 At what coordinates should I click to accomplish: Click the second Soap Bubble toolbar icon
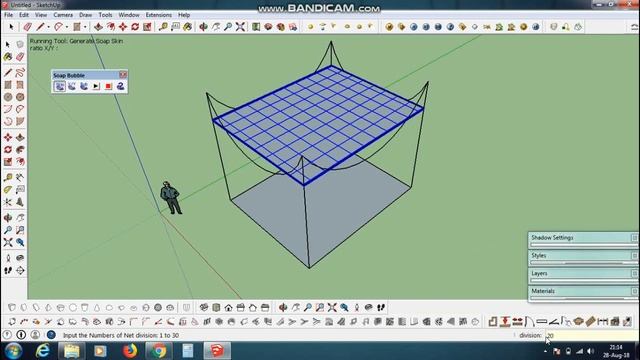(x=72, y=86)
